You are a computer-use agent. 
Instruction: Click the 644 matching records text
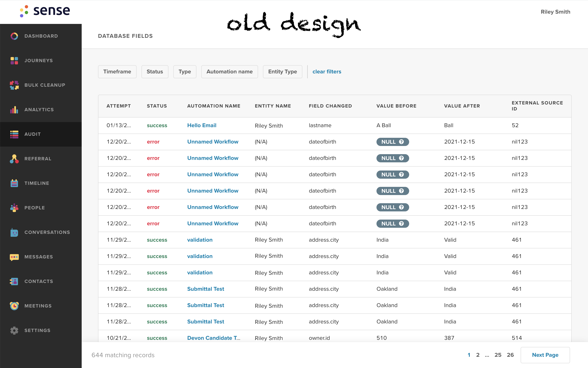pos(123,355)
